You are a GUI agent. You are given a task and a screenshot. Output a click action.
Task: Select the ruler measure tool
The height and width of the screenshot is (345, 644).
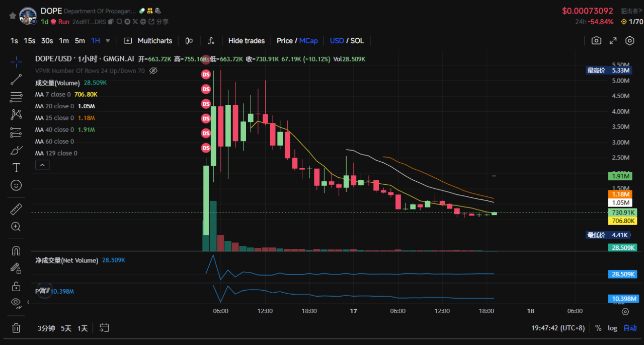(16, 209)
